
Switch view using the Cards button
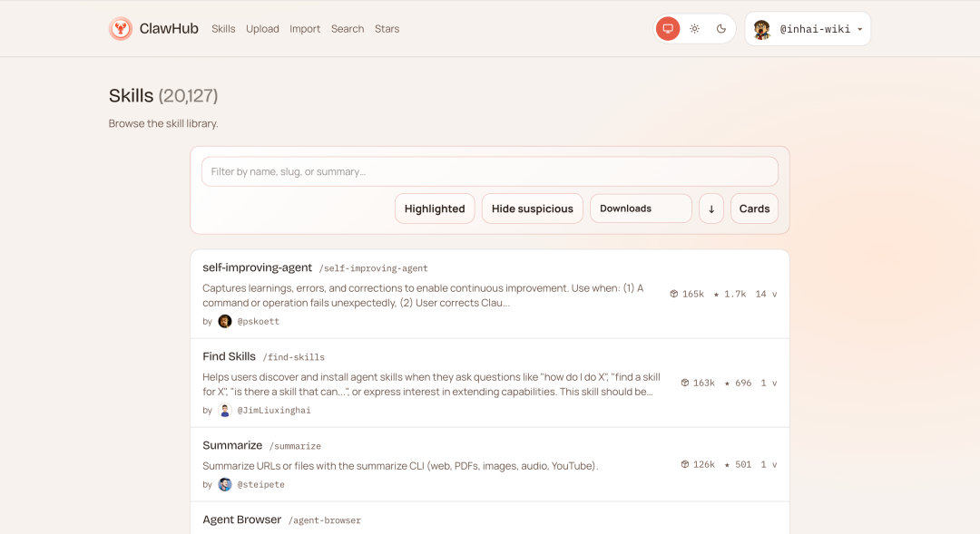(x=754, y=208)
